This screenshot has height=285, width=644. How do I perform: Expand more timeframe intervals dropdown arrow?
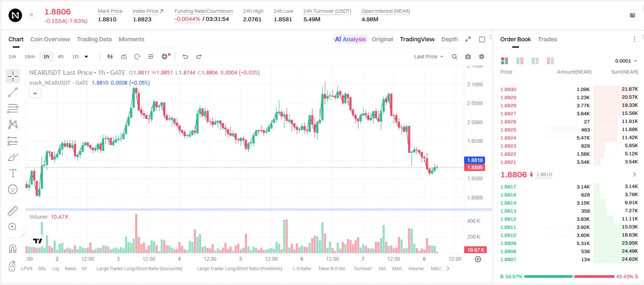click(x=86, y=57)
